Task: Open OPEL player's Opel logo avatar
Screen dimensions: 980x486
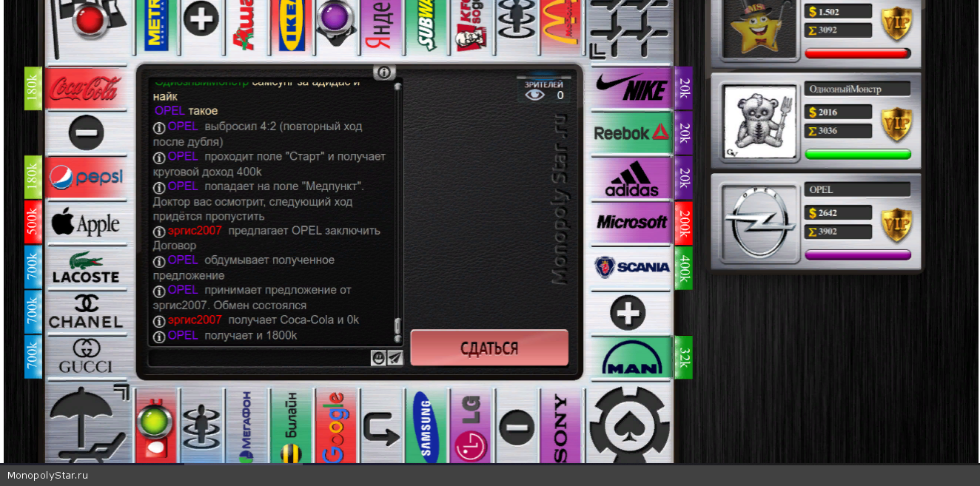Action: click(760, 223)
